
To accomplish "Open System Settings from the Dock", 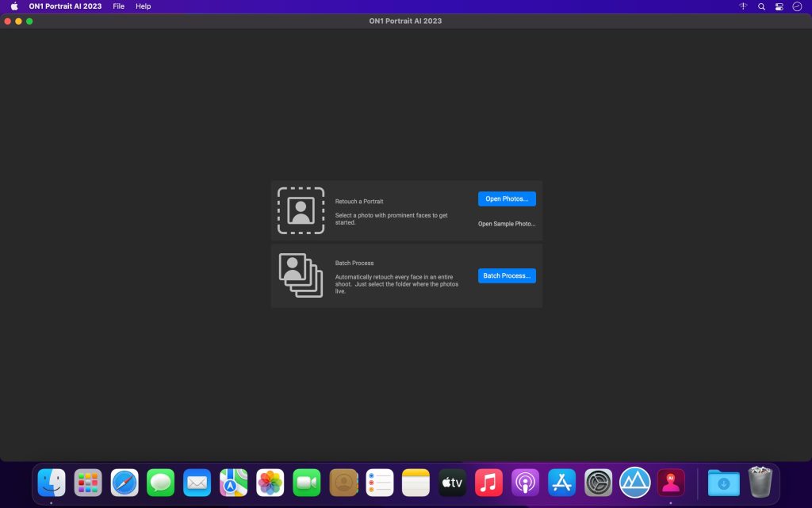I will [x=597, y=482].
